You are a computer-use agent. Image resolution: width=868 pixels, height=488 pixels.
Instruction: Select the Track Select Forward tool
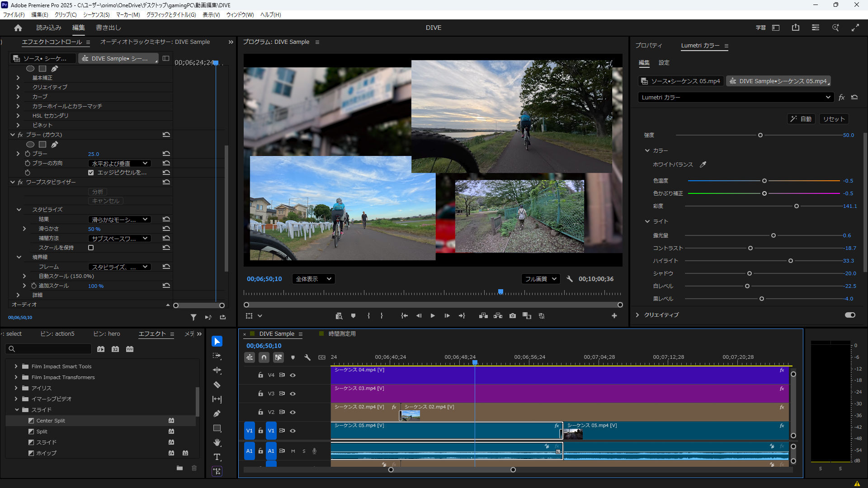pos(217,356)
